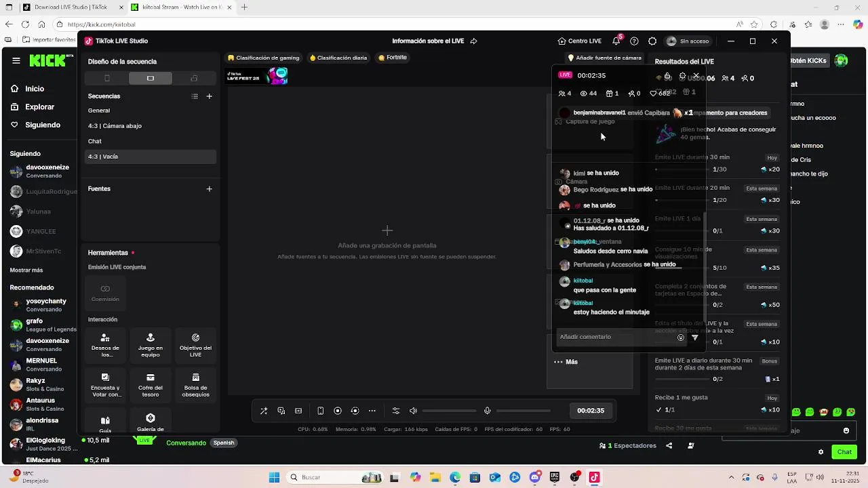
Task: Switch to portrait layout tab
Action: 106,78
